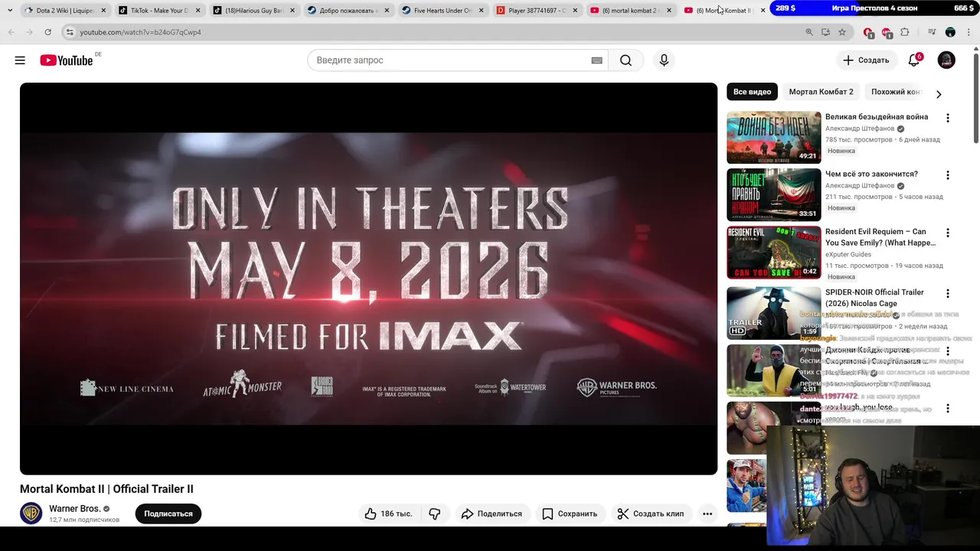
Task: View site information icon in address bar
Action: pos(70,32)
